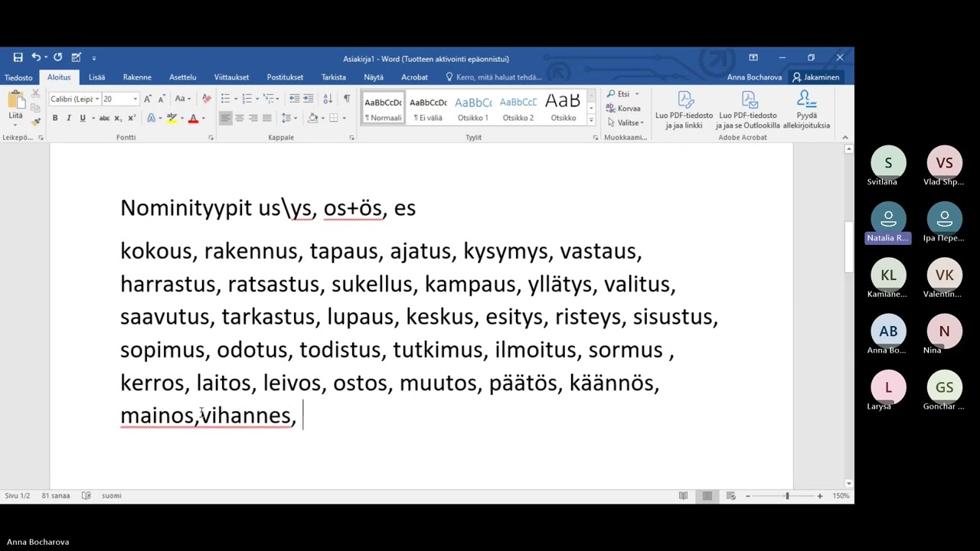This screenshot has width=980, height=551.
Task: Click the Redo arrow in the title bar
Action: [x=57, y=57]
